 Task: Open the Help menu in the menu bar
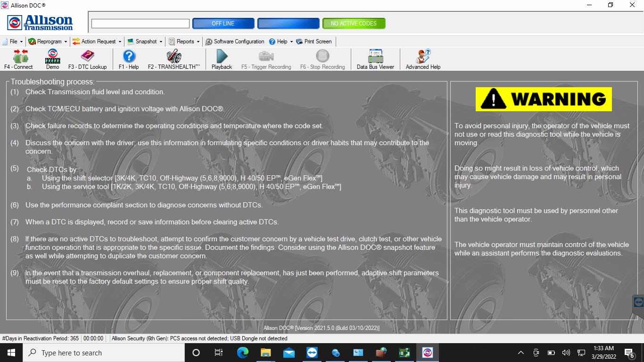281,41
